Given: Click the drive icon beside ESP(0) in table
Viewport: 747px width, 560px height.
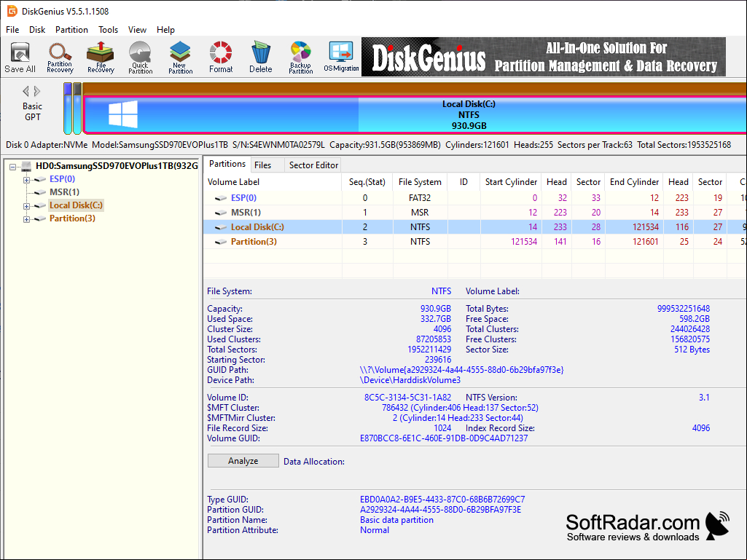Looking at the screenshot, I should [x=221, y=198].
